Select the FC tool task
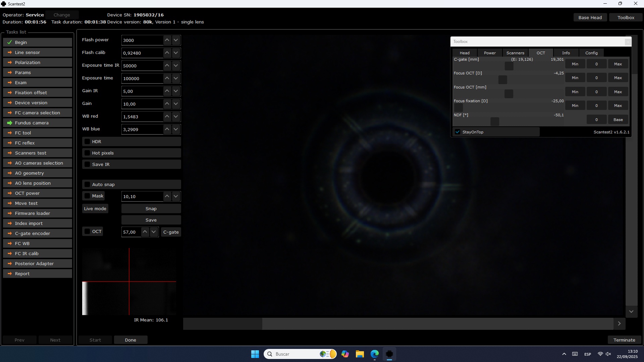The image size is (644, 362). (x=38, y=133)
